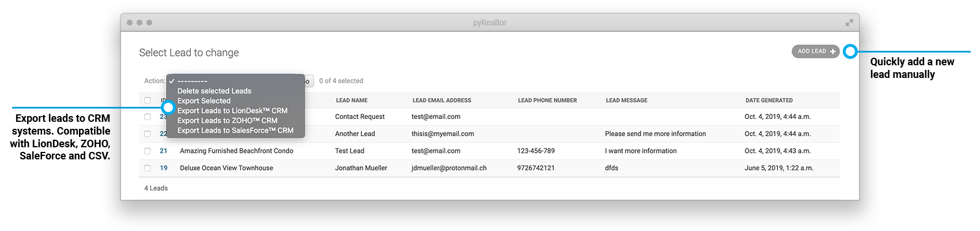Click the blue callout circle on the action menu

168,107
